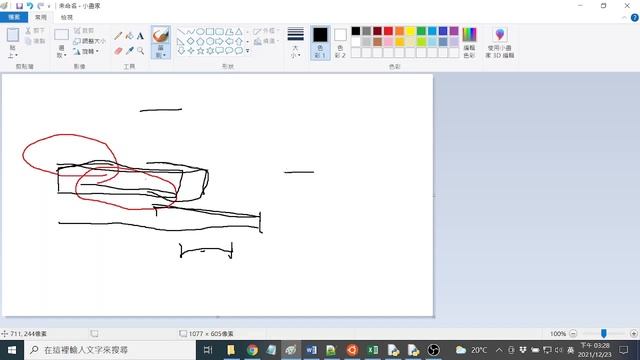This screenshot has width=640, height=360.
Task: Click the Resize button
Action: (89, 41)
